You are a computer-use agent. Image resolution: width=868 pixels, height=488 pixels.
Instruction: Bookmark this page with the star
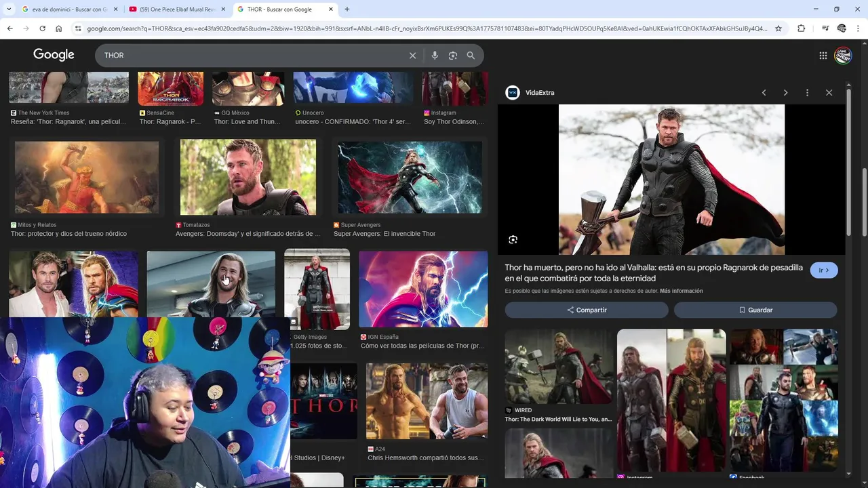[x=778, y=28]
